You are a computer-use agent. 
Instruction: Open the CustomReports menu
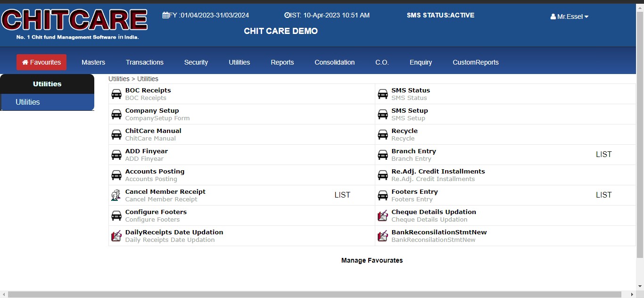coord(475,62)
